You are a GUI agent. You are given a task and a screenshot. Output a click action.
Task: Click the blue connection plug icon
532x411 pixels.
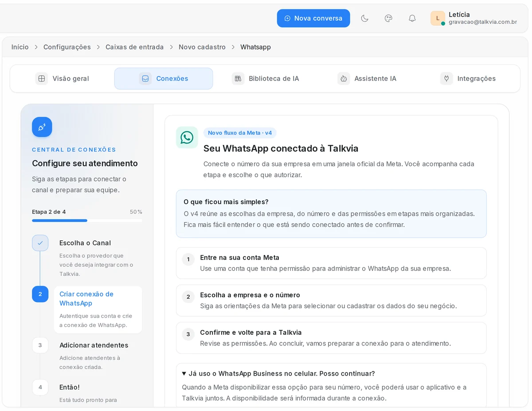42,127
